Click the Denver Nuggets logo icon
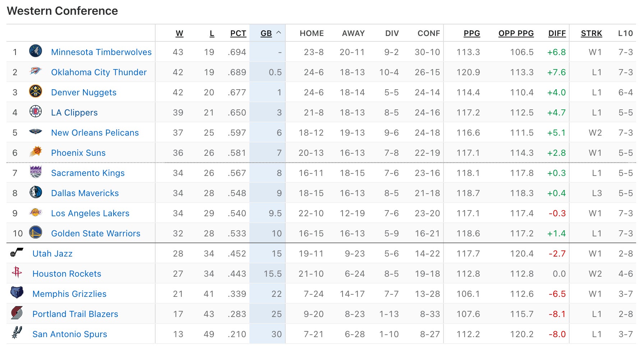The width and height of the screenshot is (644, 349). click(x=36, y=91)
